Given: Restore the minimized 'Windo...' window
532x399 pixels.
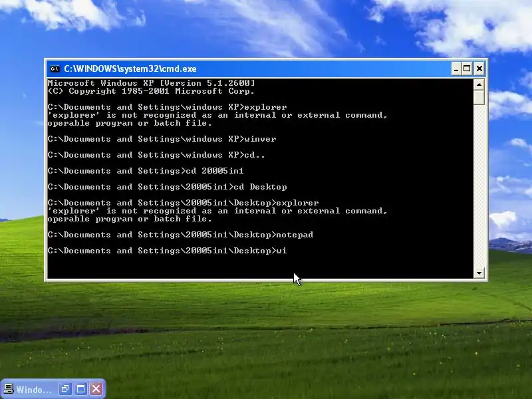Looking at the screenshot, I should tap(65, 388).
